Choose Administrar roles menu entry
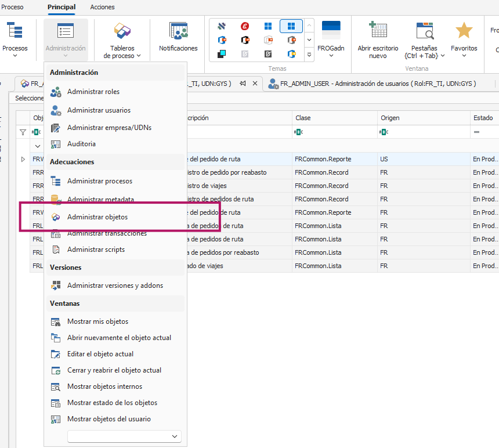Image resolution: width=499 pixels, height=448 pixels. [x=93, y=92]
